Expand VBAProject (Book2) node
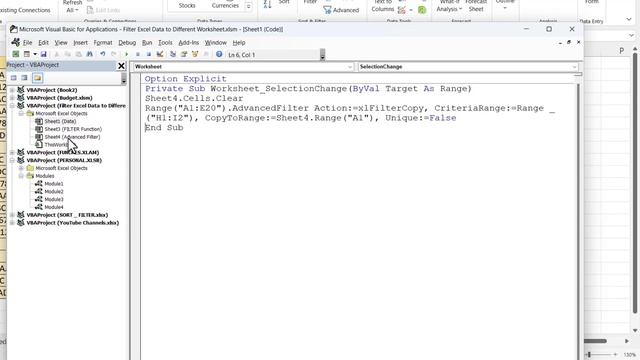This screenshot has height=360, width=640. (x=12, y=90)
